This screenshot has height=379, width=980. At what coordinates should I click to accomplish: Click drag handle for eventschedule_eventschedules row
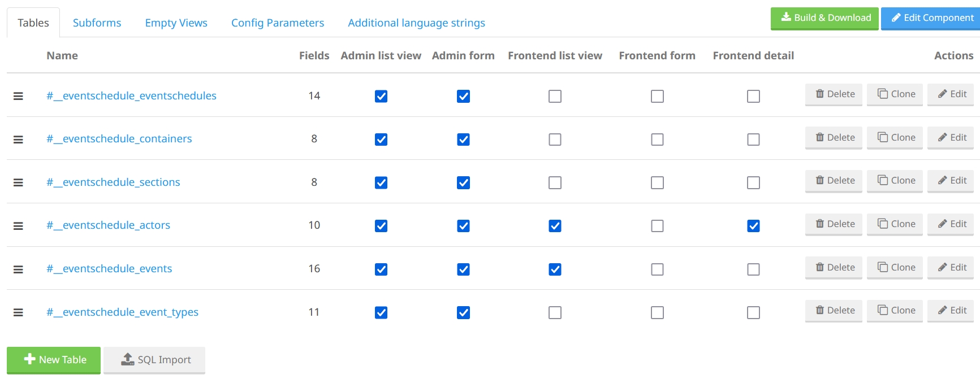(18, 96)
